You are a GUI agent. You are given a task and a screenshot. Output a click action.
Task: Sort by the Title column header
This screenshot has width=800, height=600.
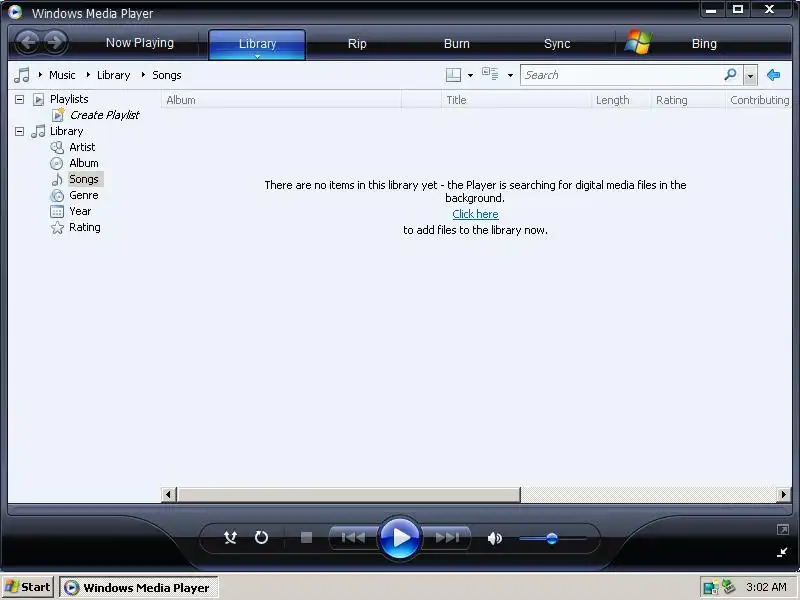coord(516,100)
